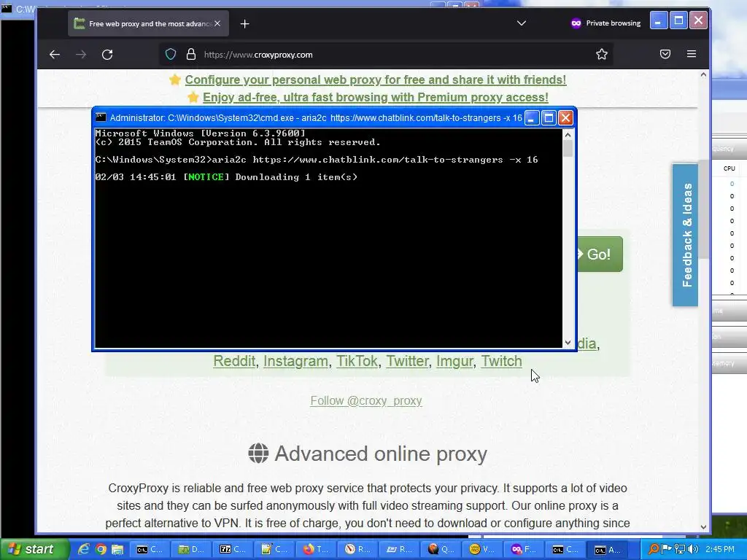The height and width of the screenshot is (560, 747).
Task: Open Enjoy ad-free Premium proxy access link
Action: click(x=376, y=97)
